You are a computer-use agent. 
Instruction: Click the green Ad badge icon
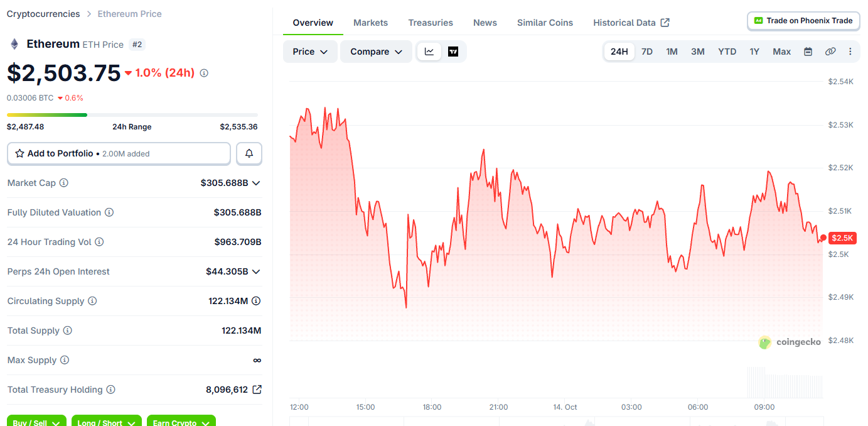[x=758, y=21]
